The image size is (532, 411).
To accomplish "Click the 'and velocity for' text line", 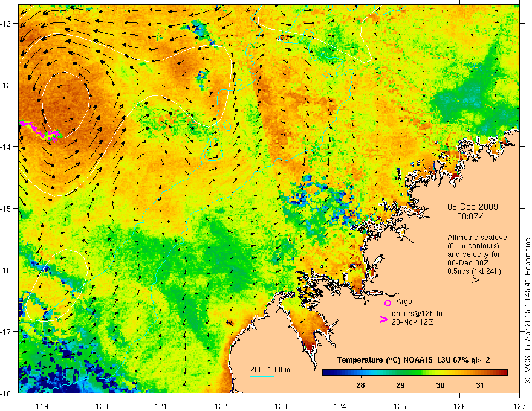I will click(473, 254).
